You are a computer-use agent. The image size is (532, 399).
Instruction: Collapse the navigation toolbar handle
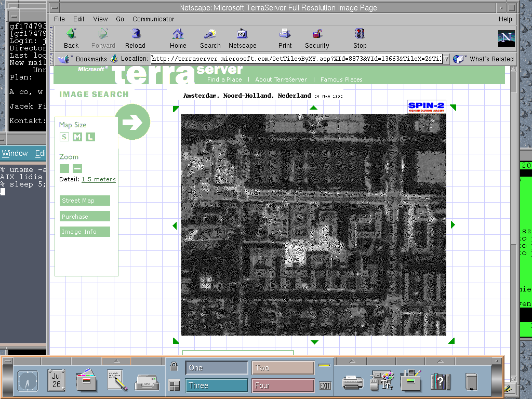51,38
